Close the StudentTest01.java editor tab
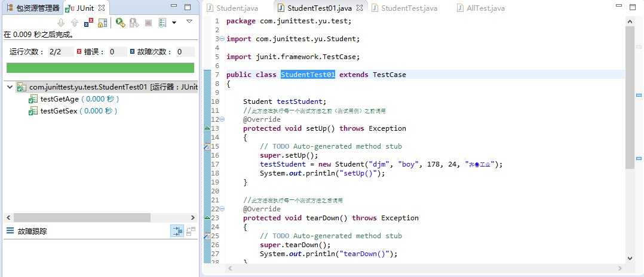 pos(360,8)
